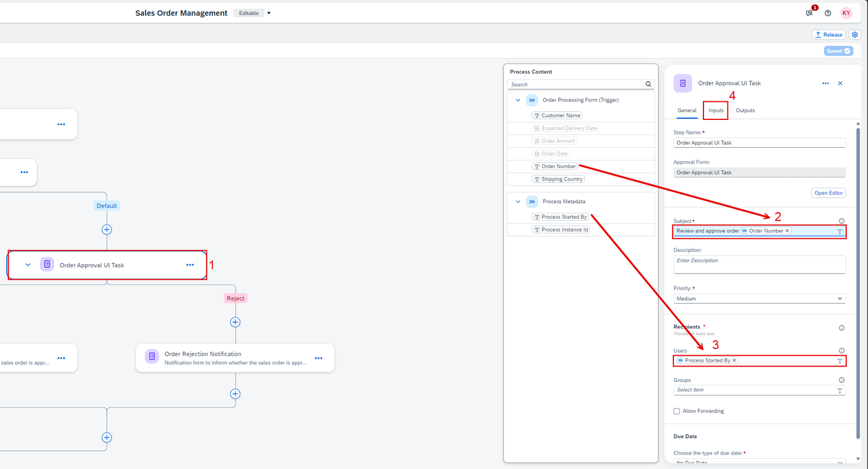Viewport: 868px width, 469px height.
Task: Remove the Order Number token from Subject
Action: coord(787,231)
